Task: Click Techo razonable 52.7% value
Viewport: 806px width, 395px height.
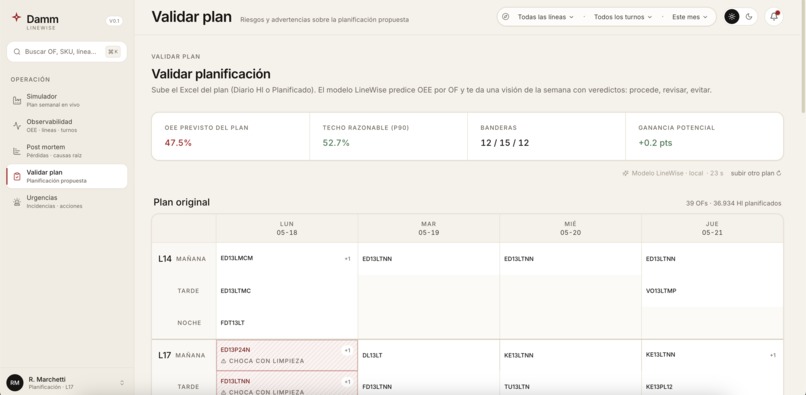Action: point(336,143)
